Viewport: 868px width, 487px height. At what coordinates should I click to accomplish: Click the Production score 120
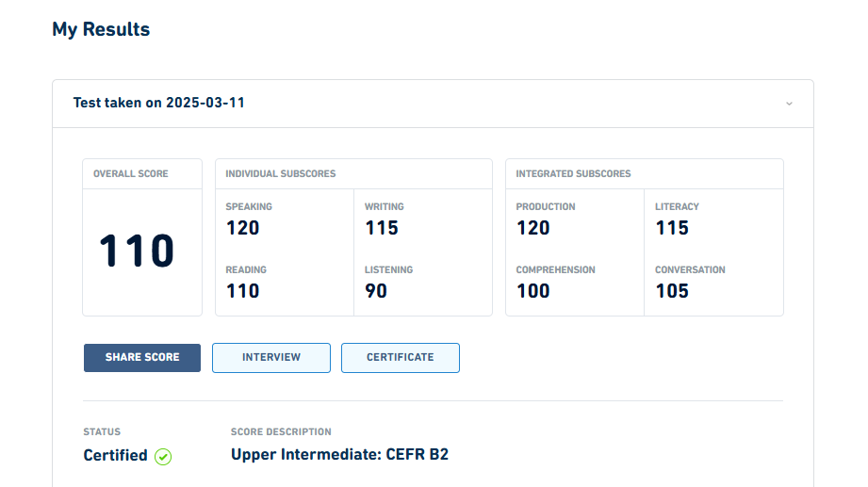[533, 228]
